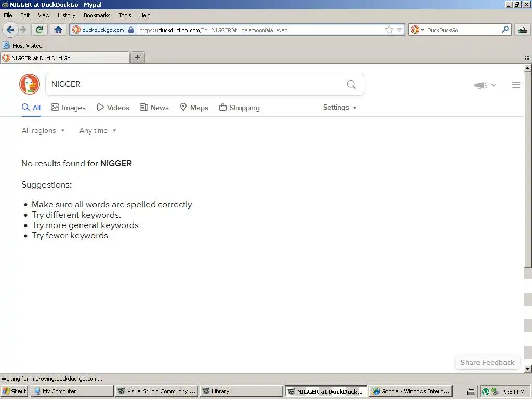
Task: Click the vertical scrollbar thumb
Action: point(527,170)
